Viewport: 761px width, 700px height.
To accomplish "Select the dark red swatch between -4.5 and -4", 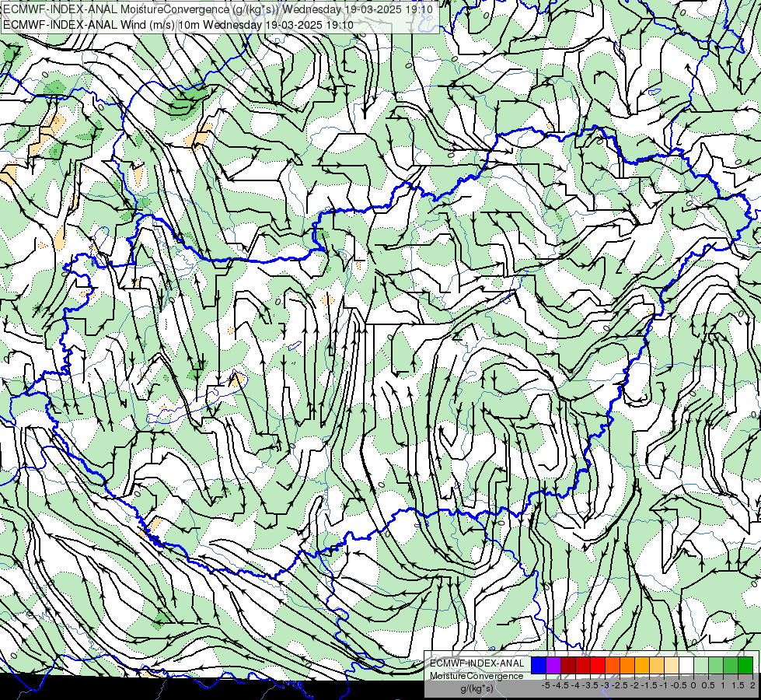I will point(568,665).
